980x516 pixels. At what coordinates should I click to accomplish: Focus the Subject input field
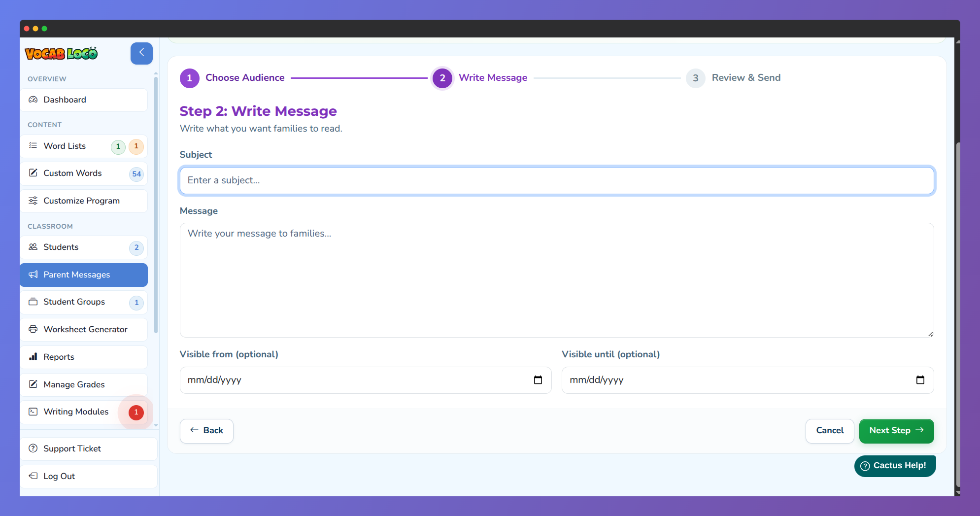pos(557,180)
